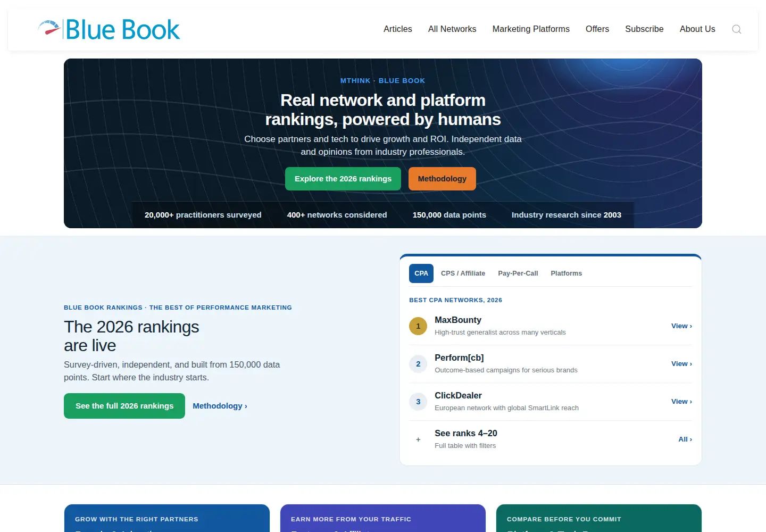Click the MaxBounty network name

point(458,320)
